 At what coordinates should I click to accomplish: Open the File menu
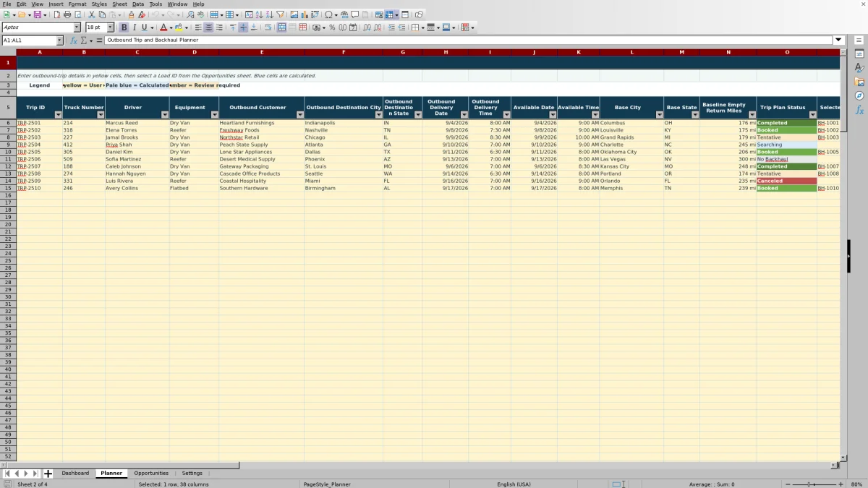coord(6,4)
